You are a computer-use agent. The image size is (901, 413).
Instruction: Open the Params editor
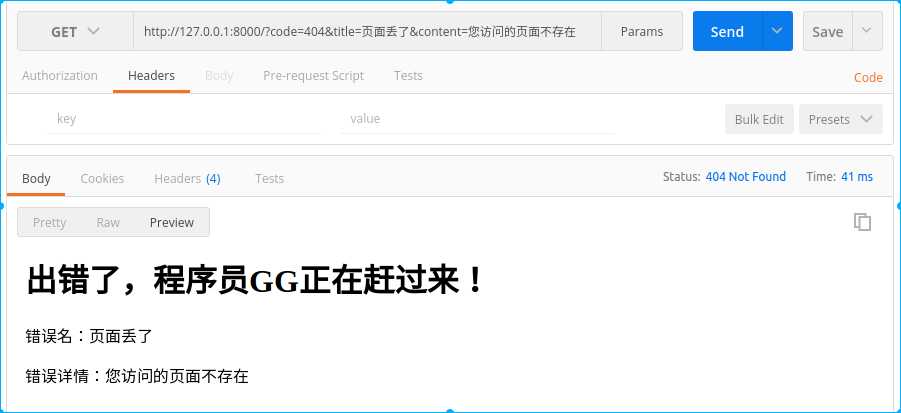coord(642,32)
